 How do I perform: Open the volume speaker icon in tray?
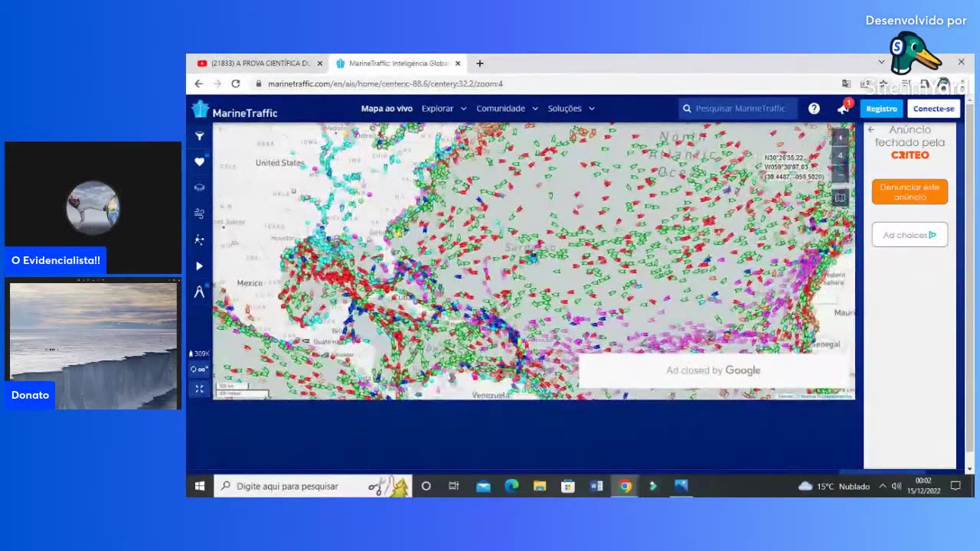897,486
